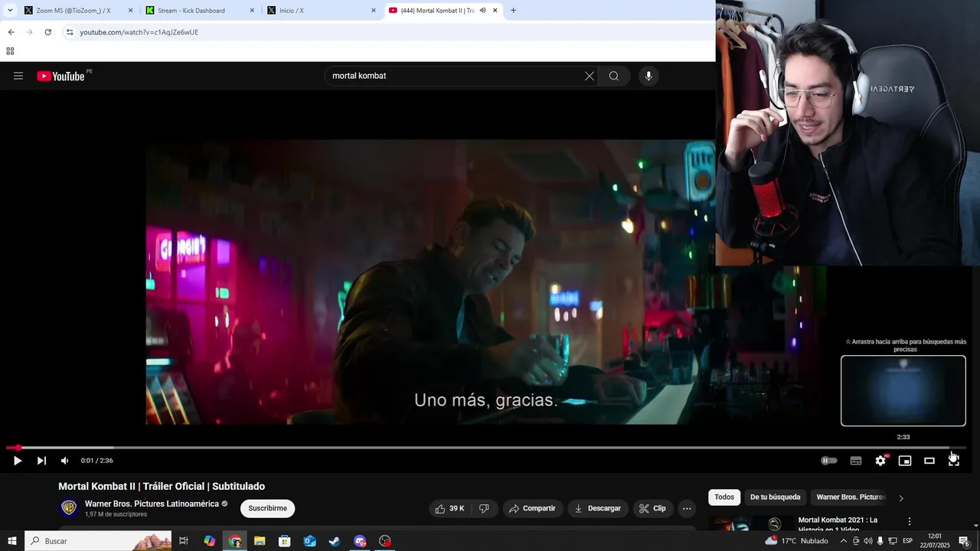Click the seek preview thumbnail at 2:33
Image resolution: width=980 pixels, height=551 pixels.
(x=903, y=390)
